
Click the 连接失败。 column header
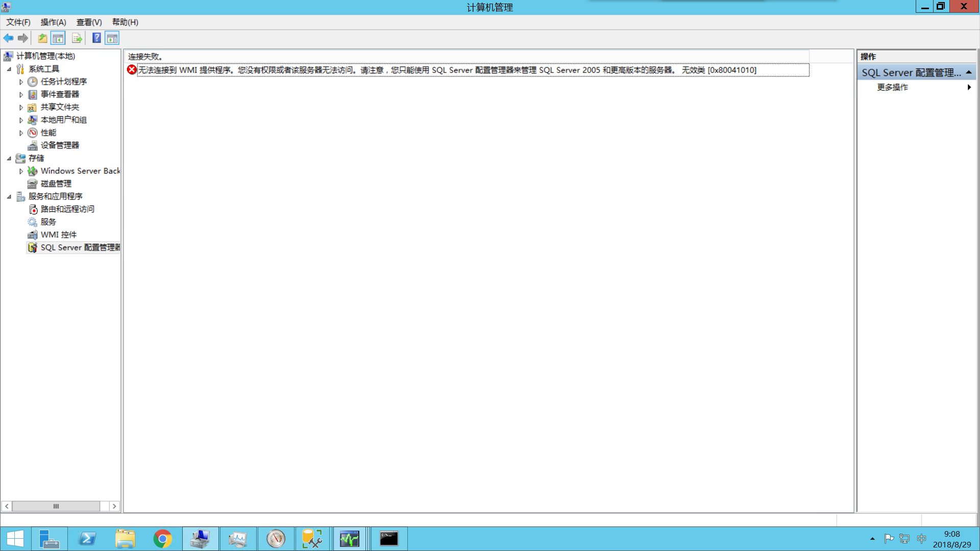tap(467, 57)
